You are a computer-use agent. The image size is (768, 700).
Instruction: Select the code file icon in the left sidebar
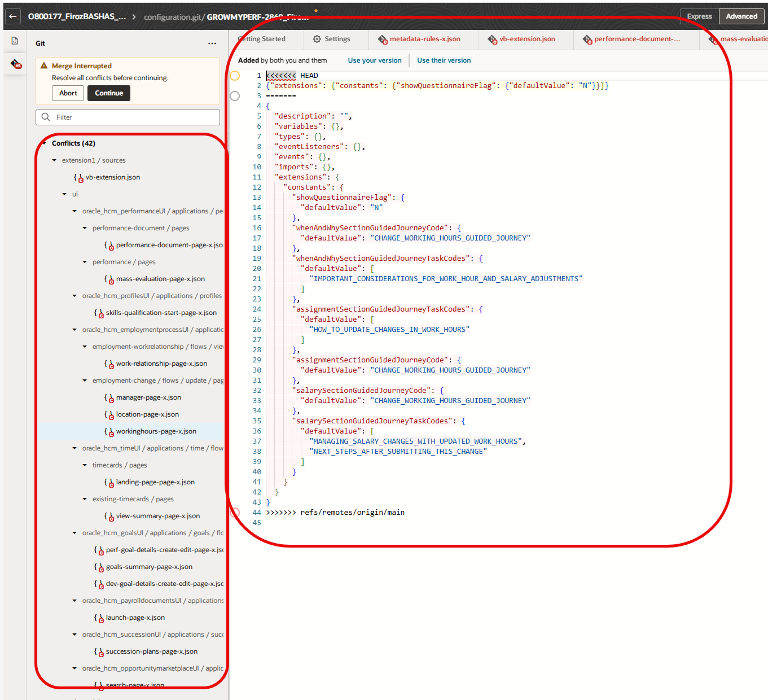[x=14, y=40]
